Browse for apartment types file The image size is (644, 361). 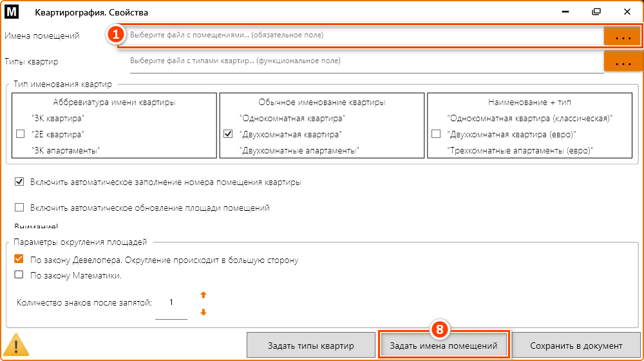click(622, 63)
